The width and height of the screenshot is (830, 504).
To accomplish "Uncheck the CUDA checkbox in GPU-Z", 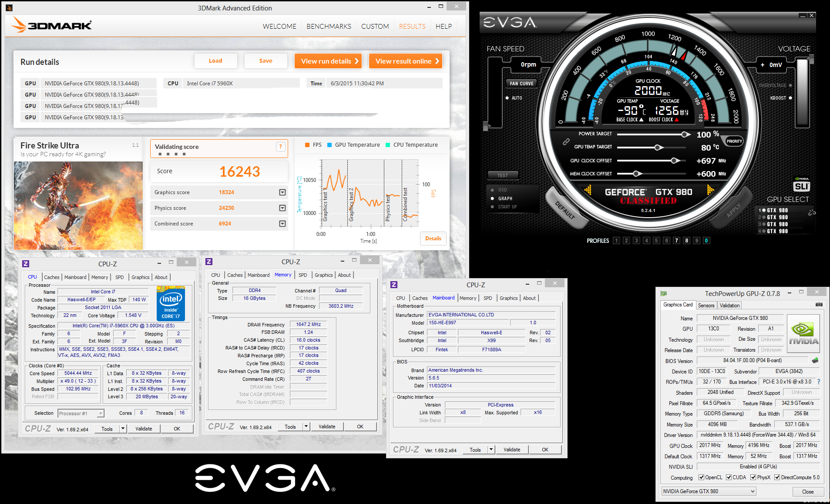I will click(x=729, y=477).
